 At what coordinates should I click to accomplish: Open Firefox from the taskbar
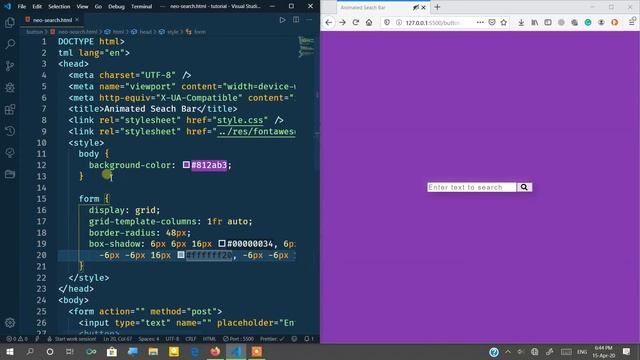click(x=215, y=351)
